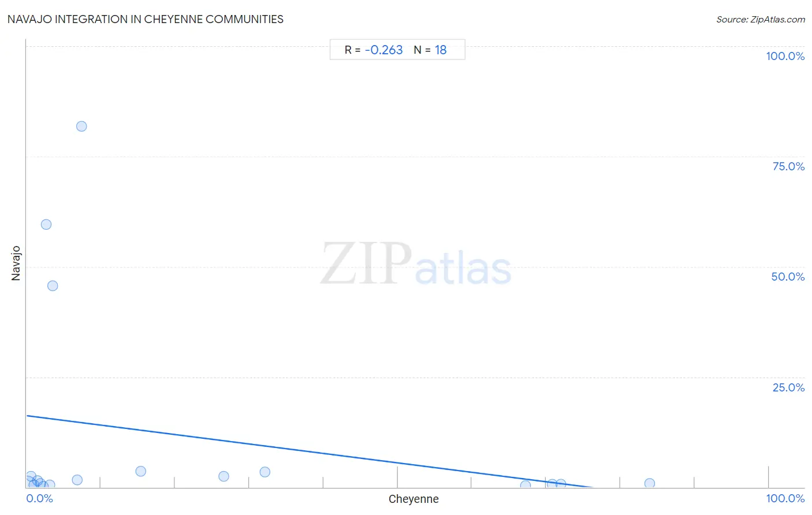Click the ZIPatlas watermark logo
This screenshot has width=812, height=515.
(416, 264)
